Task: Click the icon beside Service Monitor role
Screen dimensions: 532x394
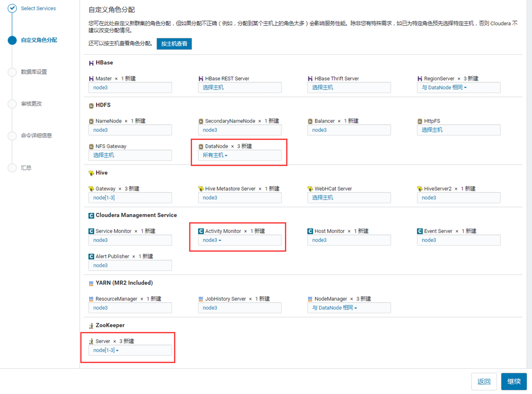Action: point(91,231)
